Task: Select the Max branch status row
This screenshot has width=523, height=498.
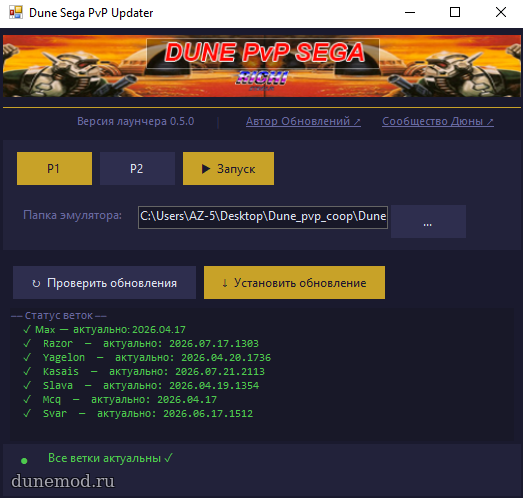Action: coord(104,330)
